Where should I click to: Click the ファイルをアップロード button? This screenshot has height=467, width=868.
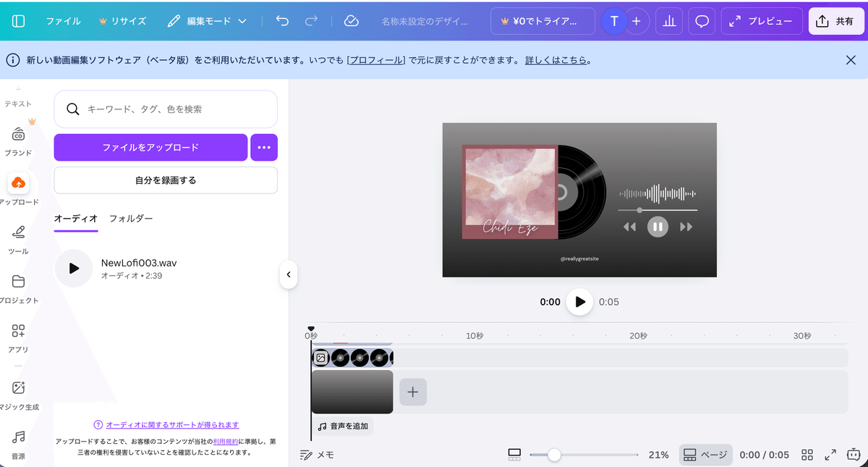pyautogui.click(x=150, y=147)
